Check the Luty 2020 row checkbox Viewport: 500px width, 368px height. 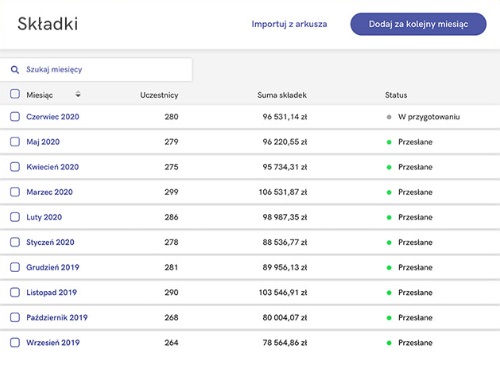(15, 217)
